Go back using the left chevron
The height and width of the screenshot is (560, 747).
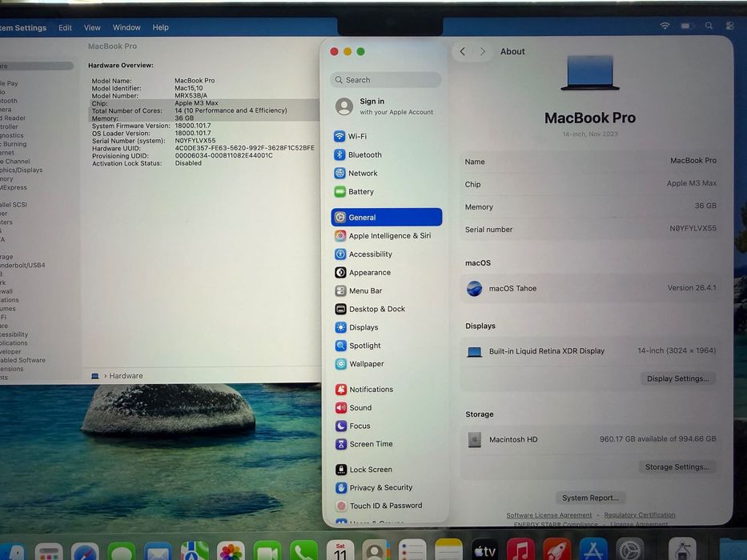[x=463, y=51]
